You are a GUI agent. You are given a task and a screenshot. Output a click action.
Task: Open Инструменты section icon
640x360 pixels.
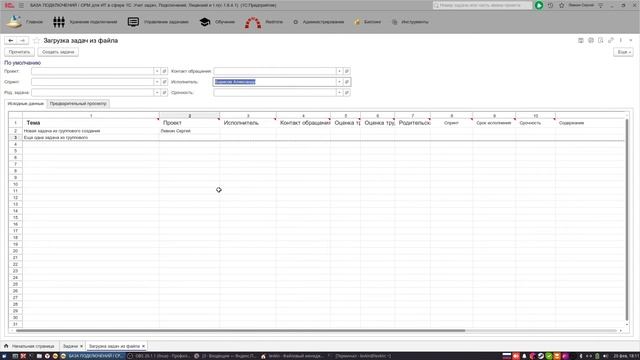[x=394, y=22]
